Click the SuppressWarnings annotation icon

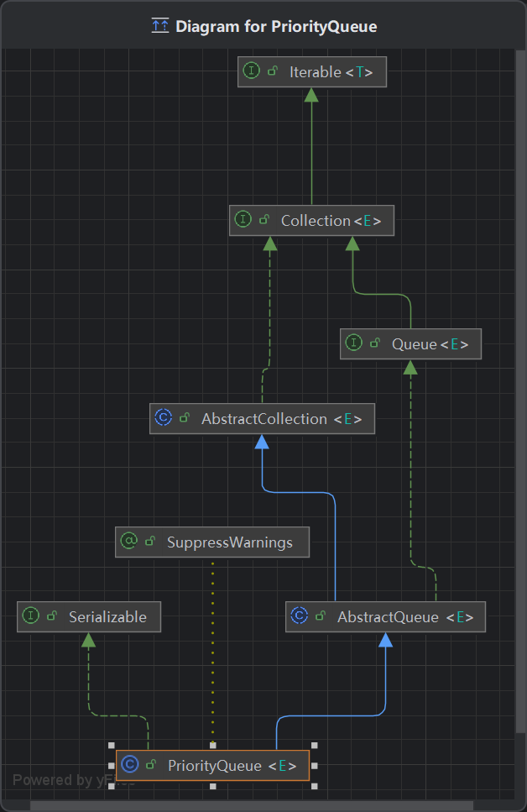coord(129,541)
